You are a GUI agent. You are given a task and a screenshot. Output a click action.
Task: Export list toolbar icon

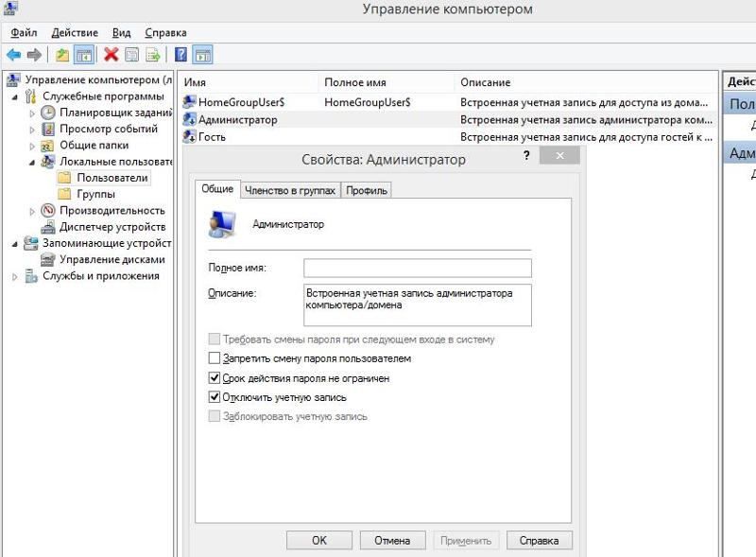click(x=153, y=55)
